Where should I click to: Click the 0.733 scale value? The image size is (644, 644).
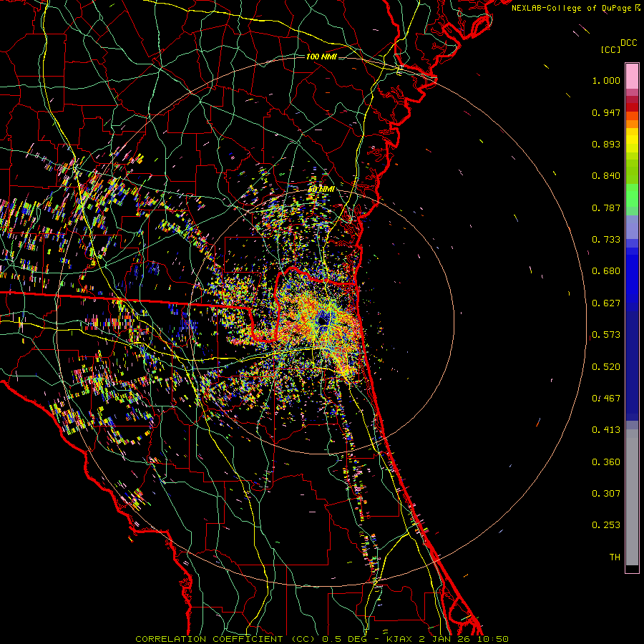(x=606, y=240)
